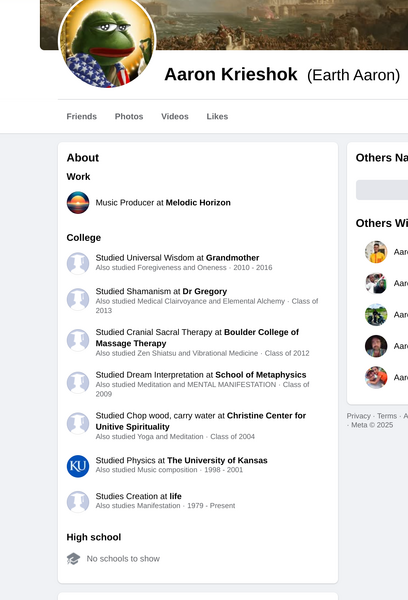Click the grey bar under the Others Named heading
The image size is (408, 600).
[382, 190]
